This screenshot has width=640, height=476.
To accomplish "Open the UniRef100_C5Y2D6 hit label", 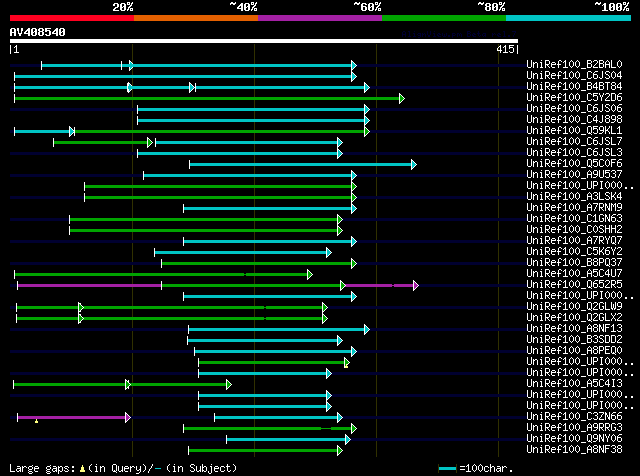I will coord(574,98).
